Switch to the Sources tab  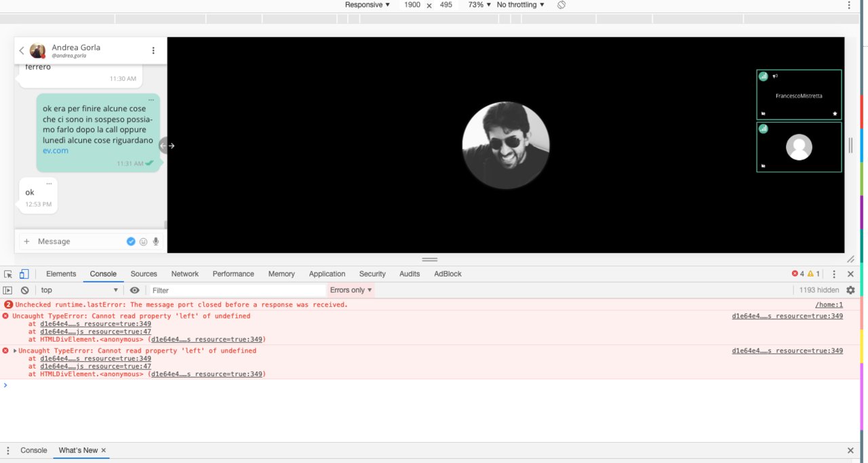point(144,274)
